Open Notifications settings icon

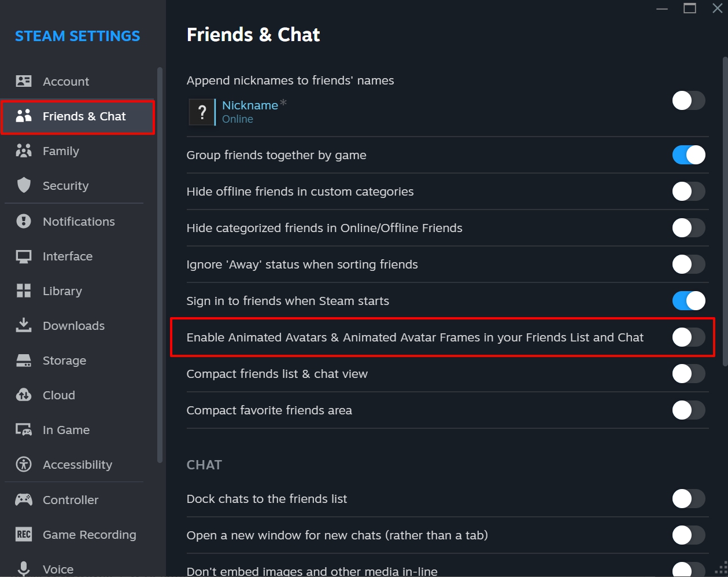[24, 221]
